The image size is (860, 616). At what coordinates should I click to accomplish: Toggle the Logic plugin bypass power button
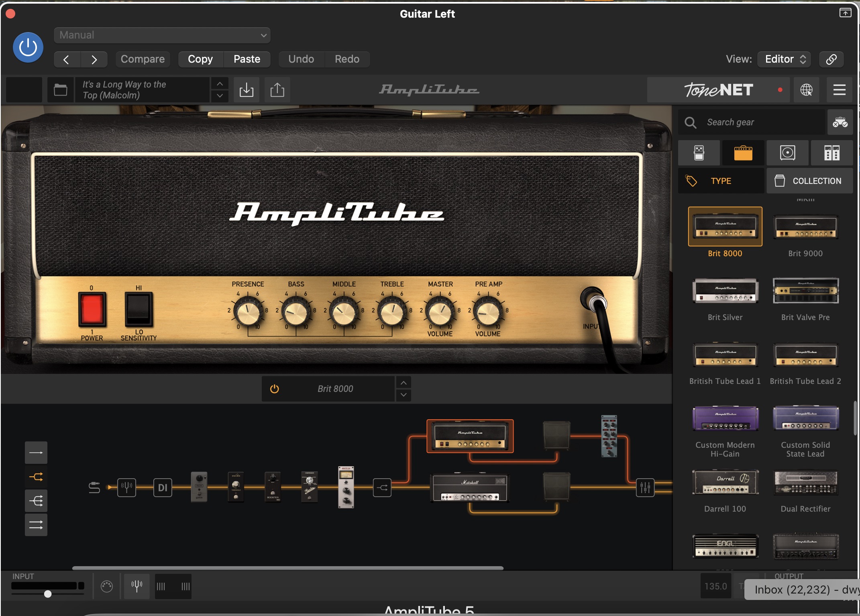coord(28,47)
